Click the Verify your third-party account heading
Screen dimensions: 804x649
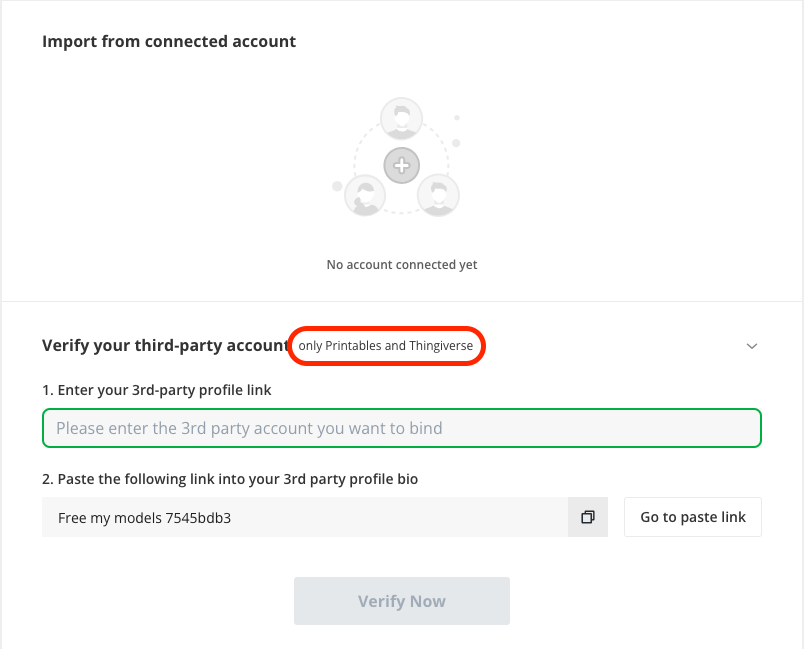pyautogui.click(x=165, y=346)
